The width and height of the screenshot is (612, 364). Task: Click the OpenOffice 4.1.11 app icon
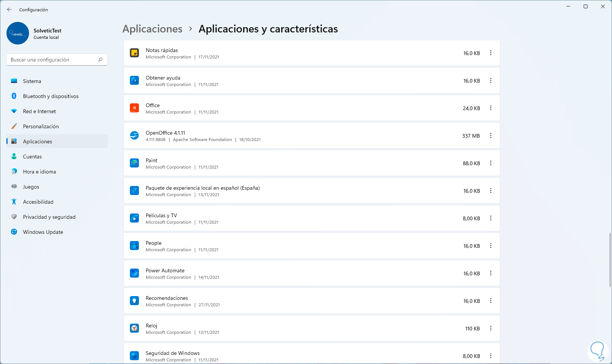(134, 135)
